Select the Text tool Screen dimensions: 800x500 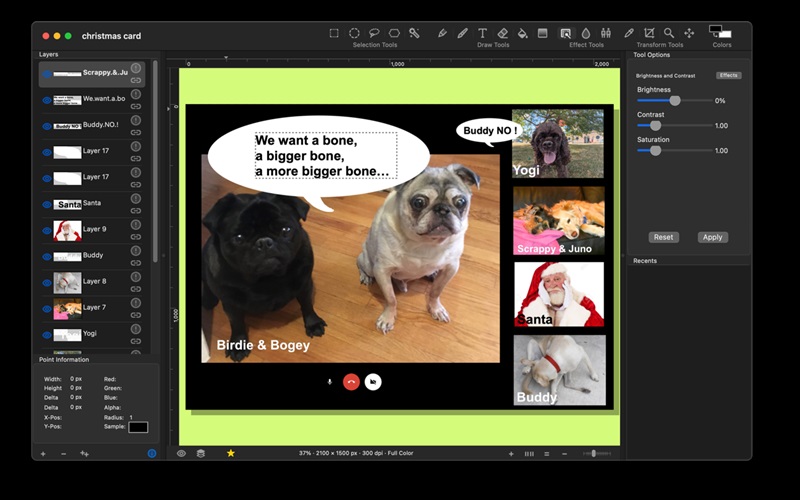(482, 33)
